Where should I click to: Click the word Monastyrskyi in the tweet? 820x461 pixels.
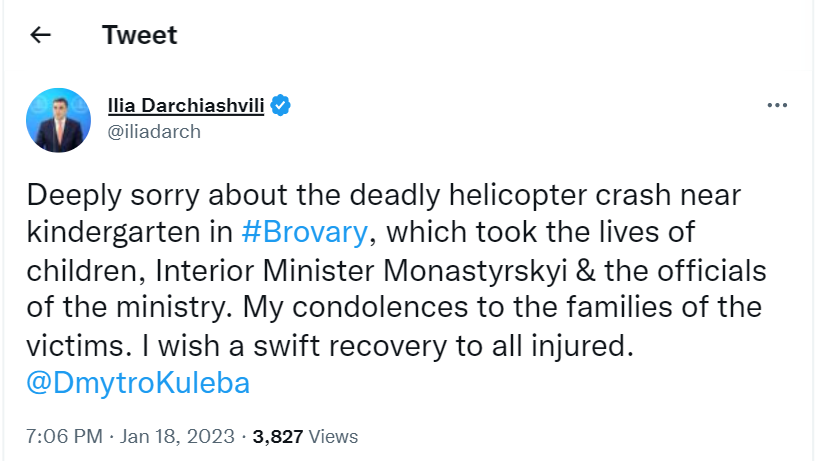[475, 271]
